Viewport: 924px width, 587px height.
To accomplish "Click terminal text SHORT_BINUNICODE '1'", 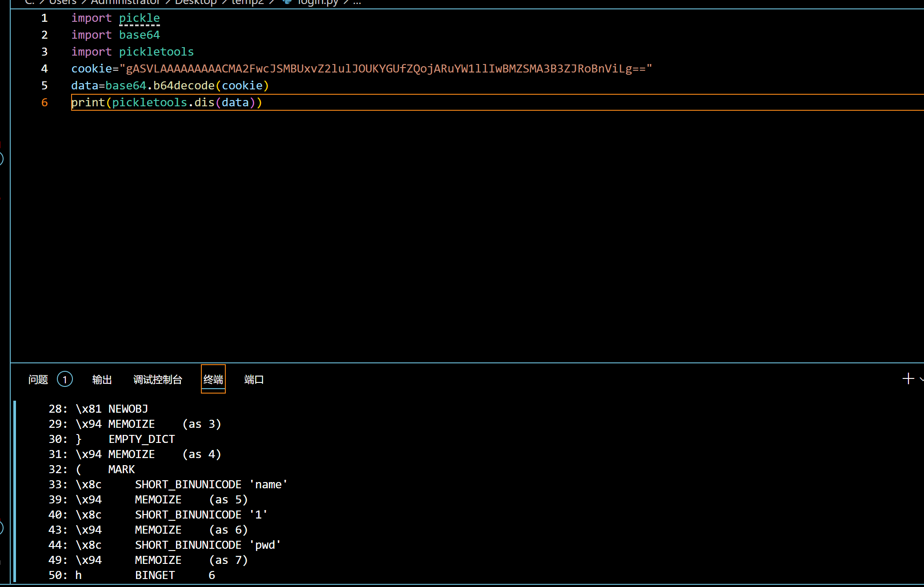I will (x=201, y=515).
